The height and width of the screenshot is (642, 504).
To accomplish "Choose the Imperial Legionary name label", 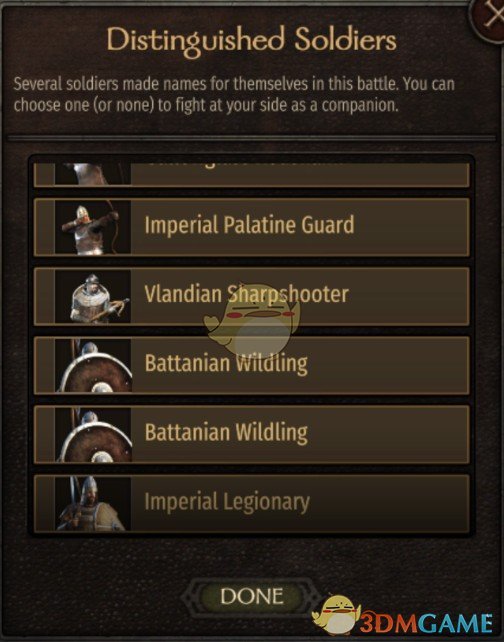I will [227, 502].
